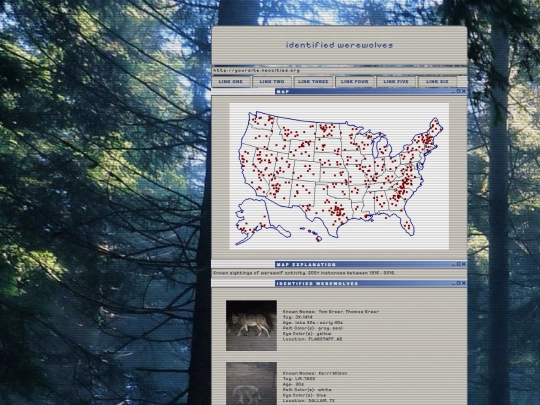Click the "Location: DALLAS, TX" line
Screen dimensions: 540x405
point(308,401)
